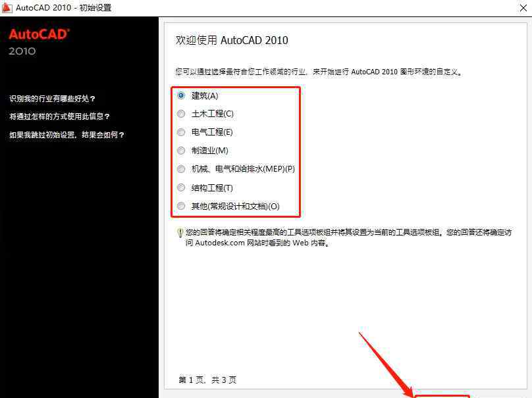Open link 将通过怎样的方式使用此信息？
Screen dimensions: 532x398
[59, 116]
